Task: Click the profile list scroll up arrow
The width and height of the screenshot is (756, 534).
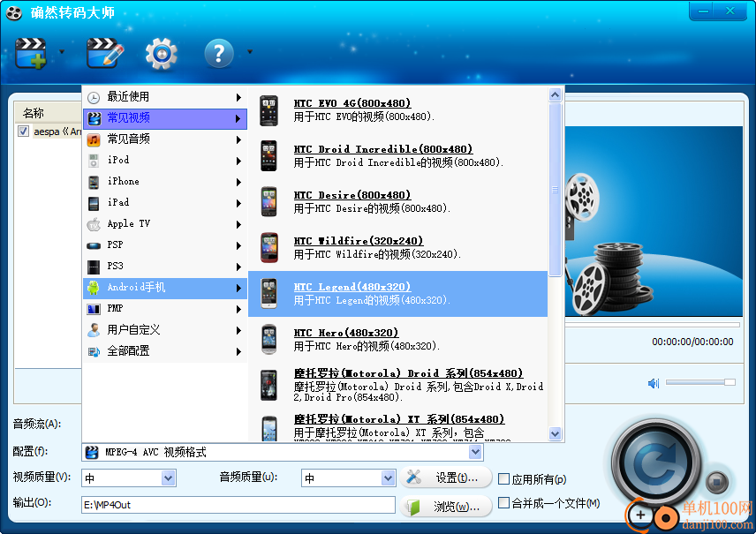Action: (x=555, y=95)
